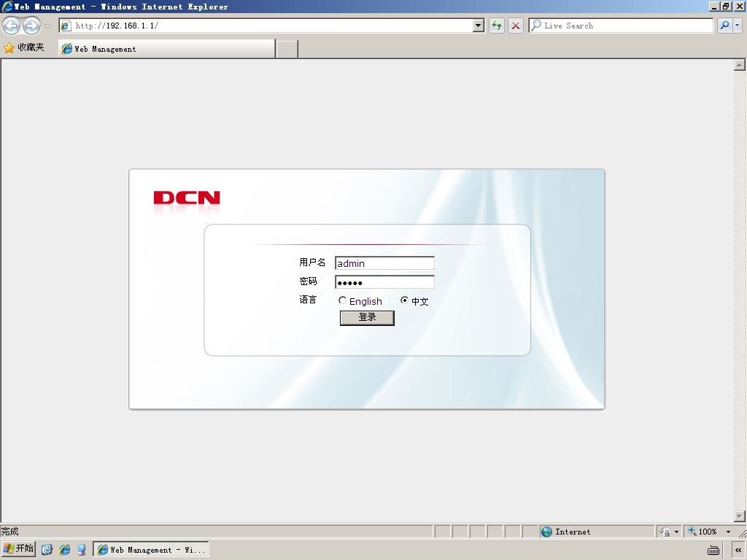Screen dimensions: 747x560
Task: Select the 中文 language radio button
Action: [x=404, y=300]
